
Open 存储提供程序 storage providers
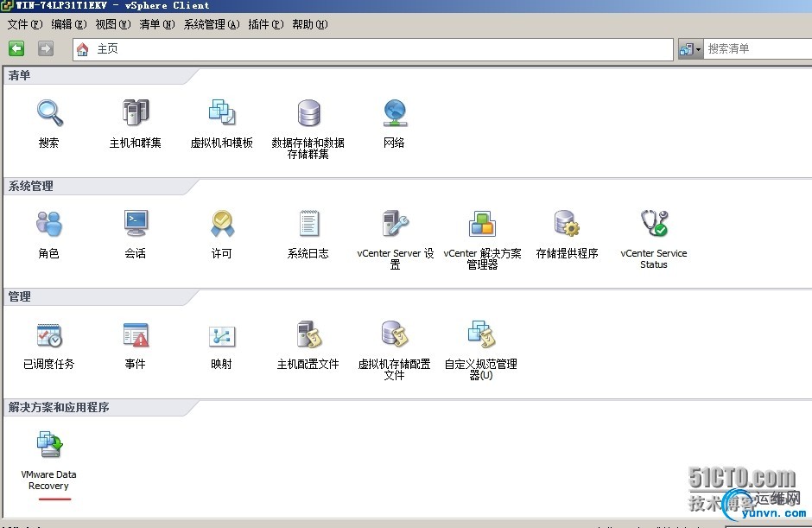[x=567, y=223]
